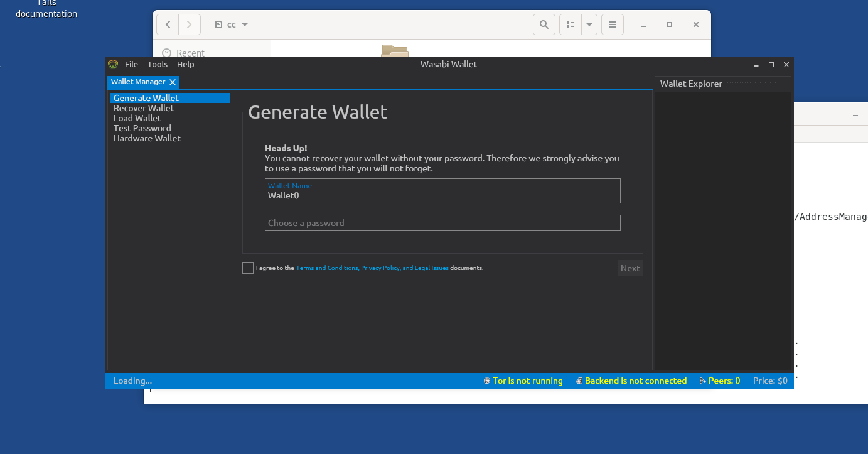Switch file manager to list view
This screenshot has width=868, height=454.
pyautogui.click(x=570, y=24)
